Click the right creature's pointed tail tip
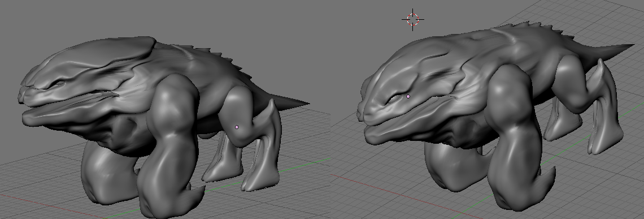This screenshot has height=219, width=644. pos(626,46)
